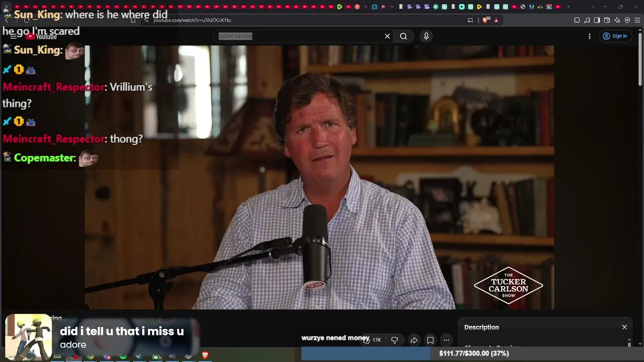Open the Brave browser icon in taskbar
Viewport: 644px width, 362px height.
click(205, 355)
